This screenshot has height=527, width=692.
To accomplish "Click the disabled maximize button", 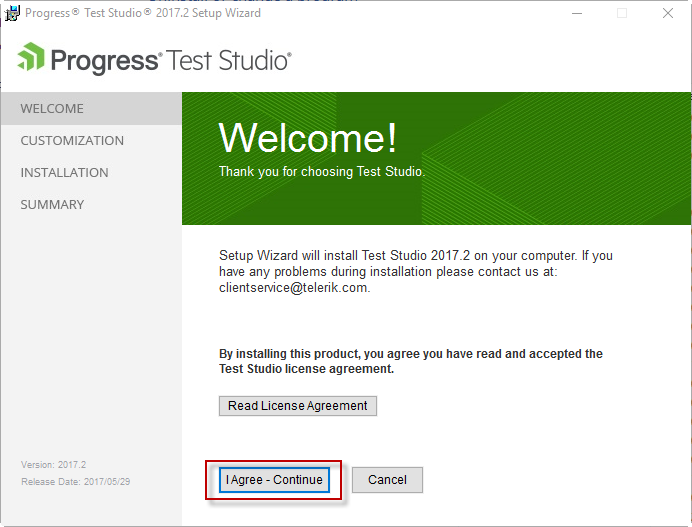I will coord(622,13).
